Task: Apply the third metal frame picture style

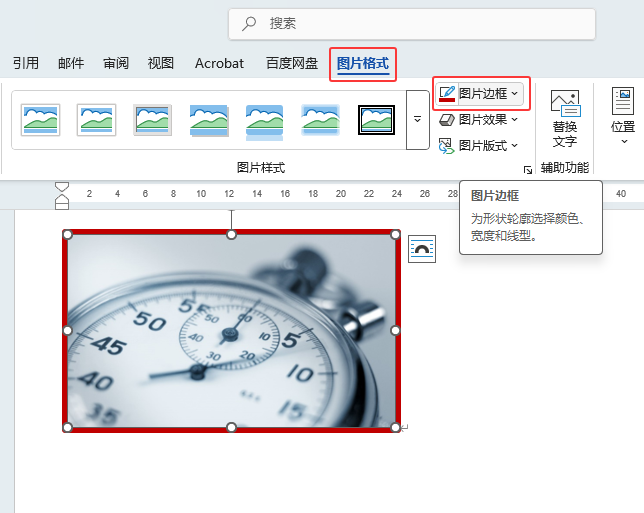Action: point(152,120)
